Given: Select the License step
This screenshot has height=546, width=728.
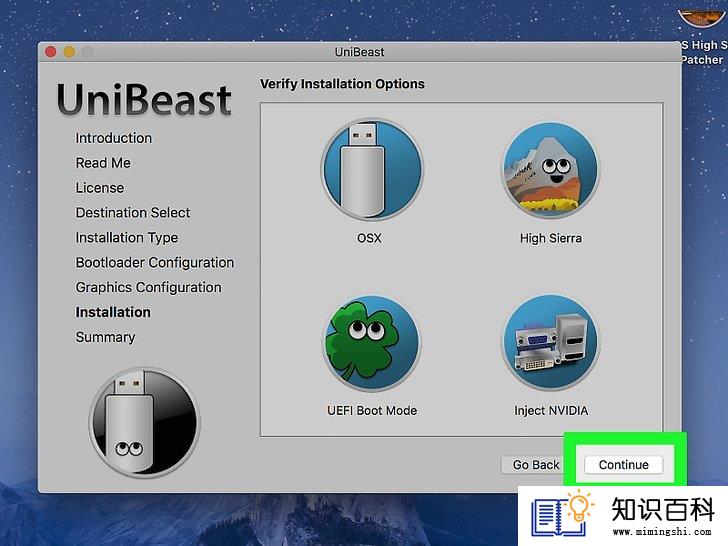Looking at the screenshot, I should 100,188.
